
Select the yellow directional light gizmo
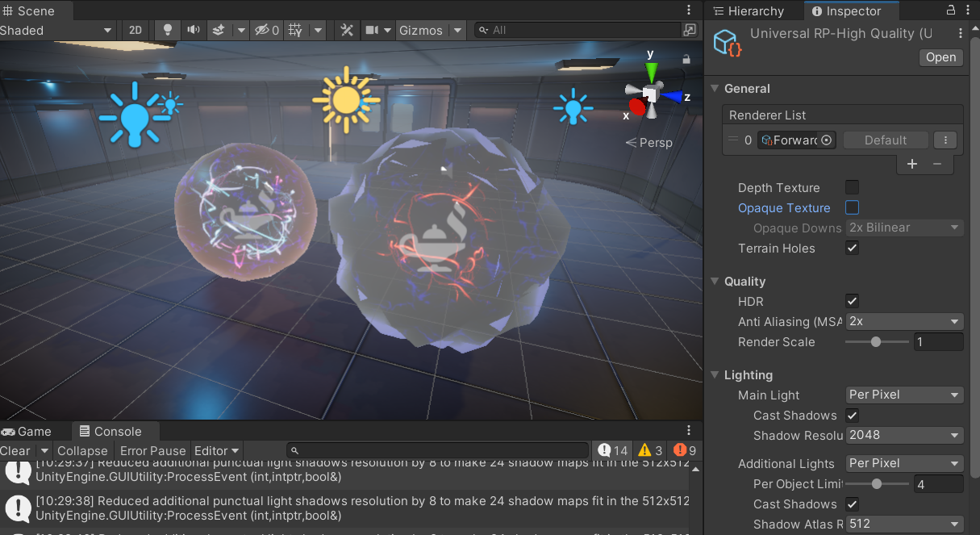click(345, 100)
